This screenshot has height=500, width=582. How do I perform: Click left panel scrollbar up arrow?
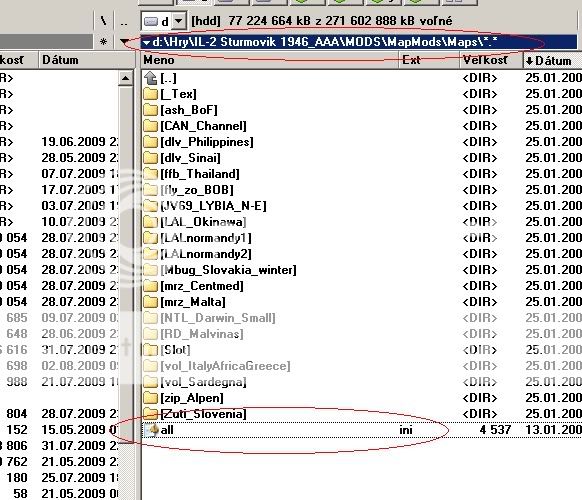click(125, 78)
